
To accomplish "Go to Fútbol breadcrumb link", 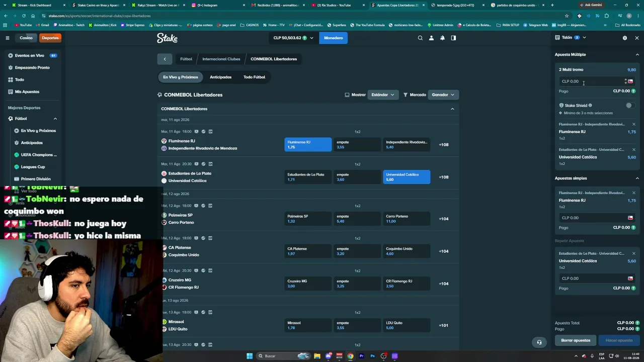I will click(186, 59).
